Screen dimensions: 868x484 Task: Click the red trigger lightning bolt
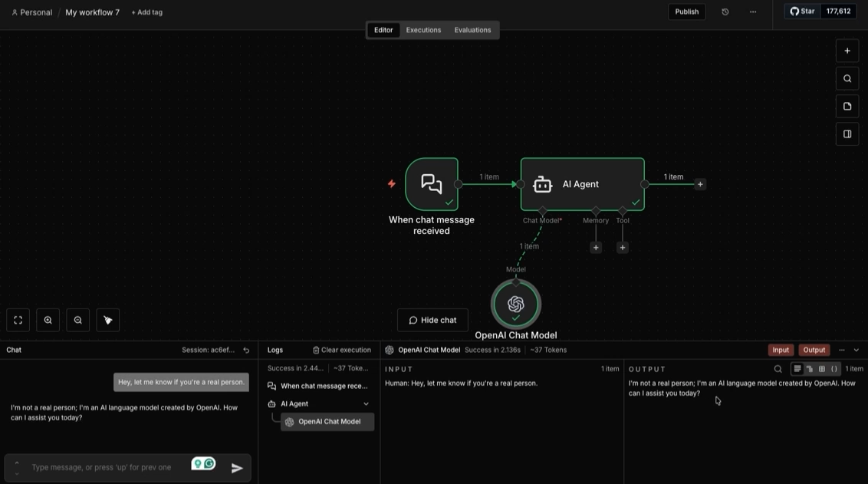(392, 183)
